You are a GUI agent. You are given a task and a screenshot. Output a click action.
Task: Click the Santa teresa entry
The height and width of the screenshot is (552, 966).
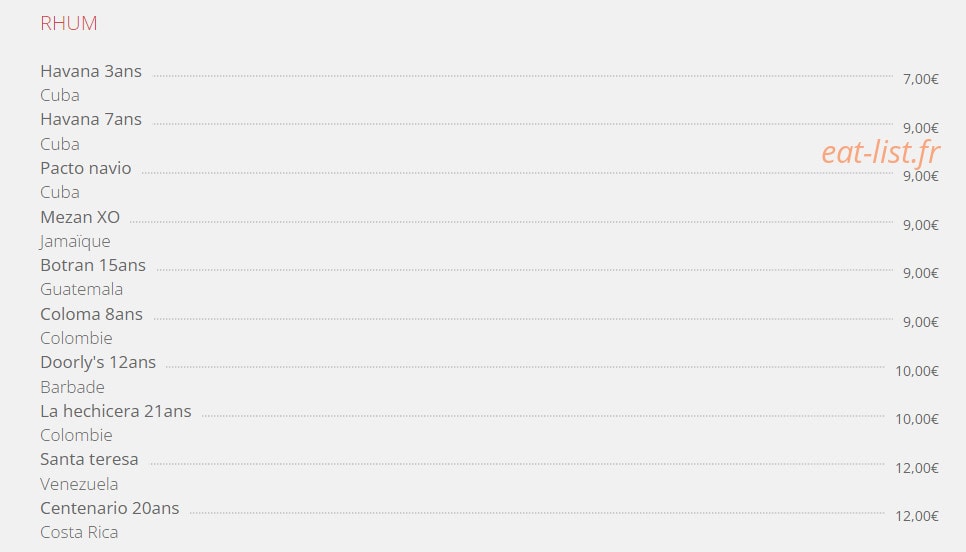[x=89, y=460]
